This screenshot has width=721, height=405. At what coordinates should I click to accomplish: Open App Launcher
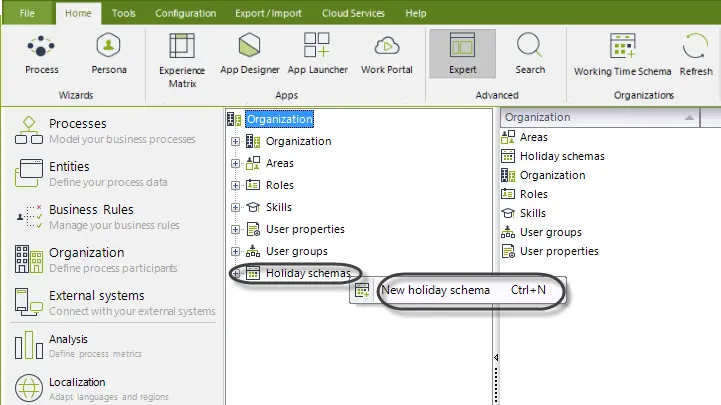317,54
